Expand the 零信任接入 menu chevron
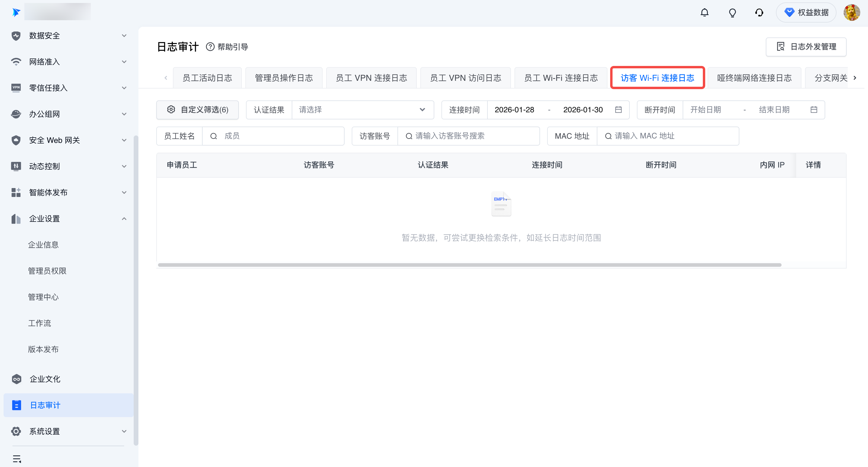This screenshot has width=868, height=467. [x=124, y=88]
